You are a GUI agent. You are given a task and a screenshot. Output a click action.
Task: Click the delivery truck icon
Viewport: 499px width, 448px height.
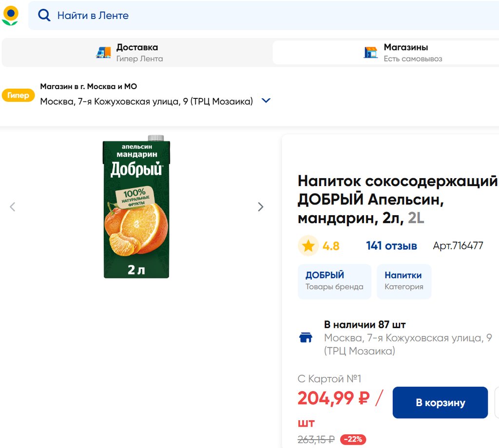point(103,53)
